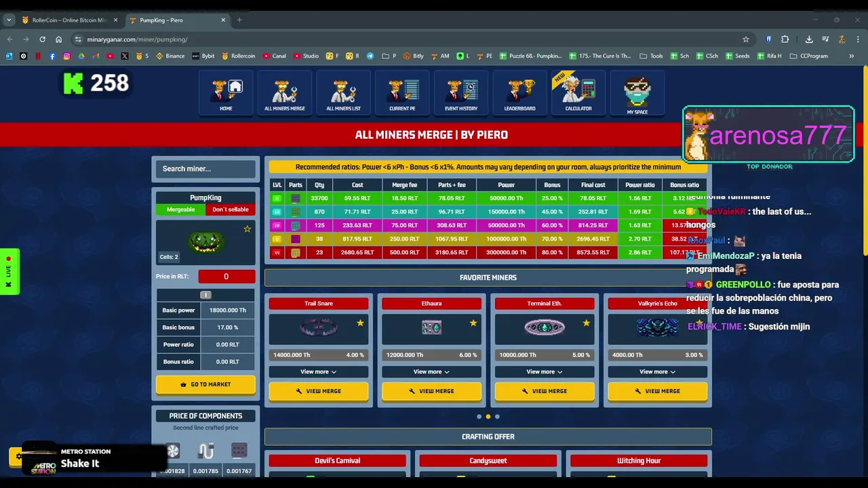Open the Devil's Carnival crafting offer
868x488 pixels.
338,461
